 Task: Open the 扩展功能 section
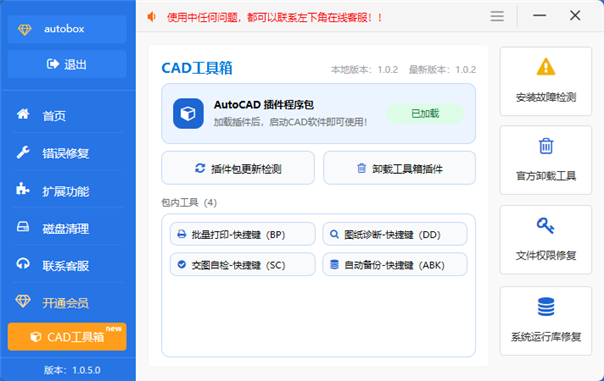pyautogui.click(x=68, y=191)
